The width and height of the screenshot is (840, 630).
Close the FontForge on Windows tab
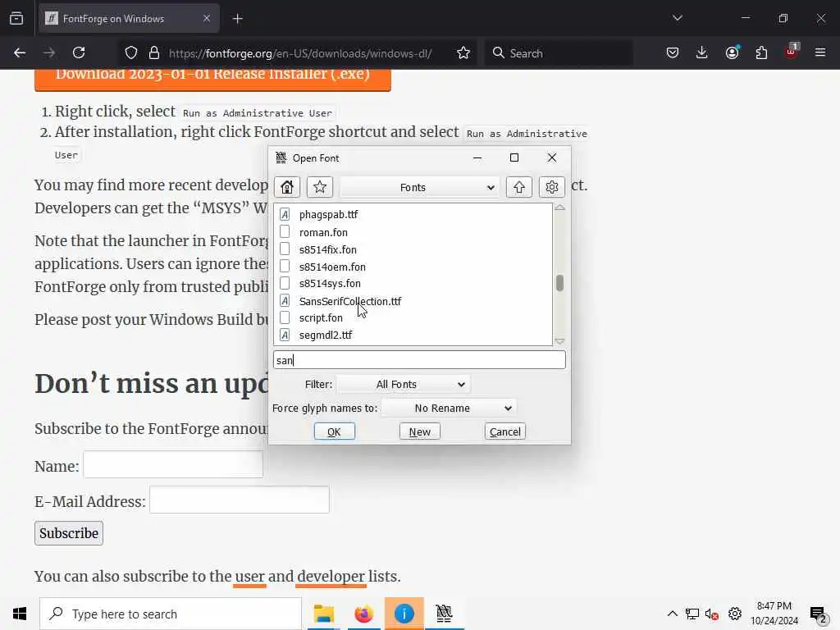207,19
